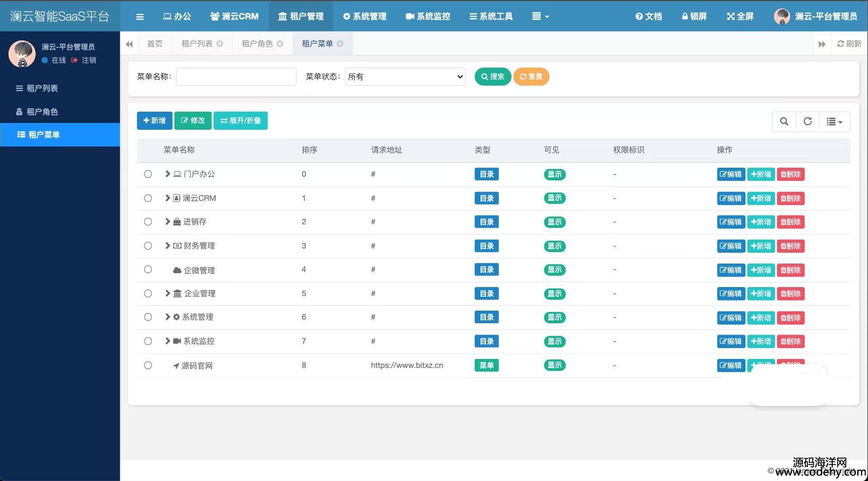Click 编辑 for the 财务管理 row

(731, 246)
